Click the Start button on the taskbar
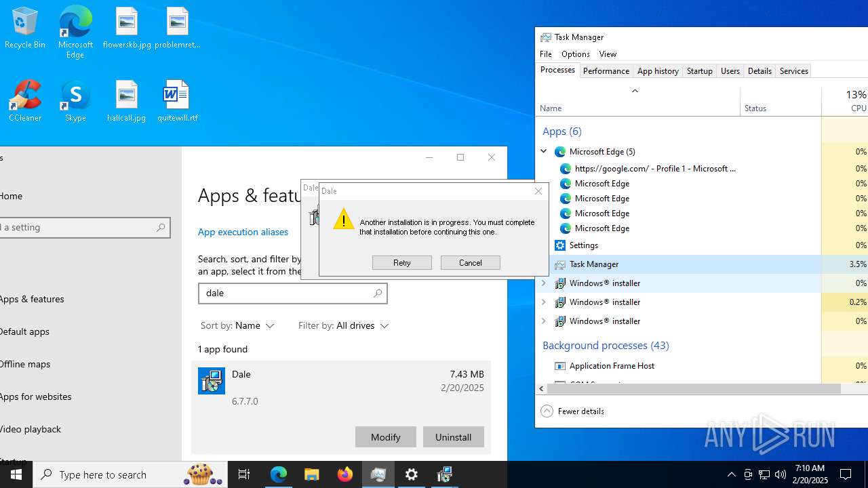 [16, 474]
